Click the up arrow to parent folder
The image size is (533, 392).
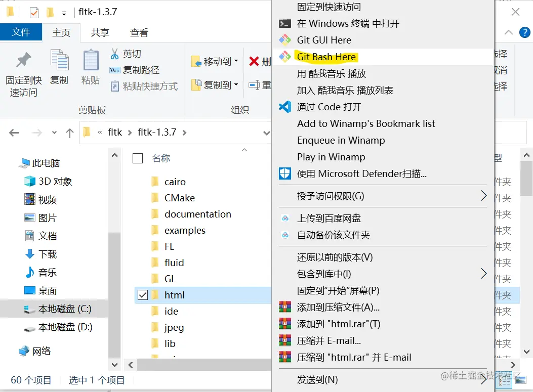pos(69,132)
